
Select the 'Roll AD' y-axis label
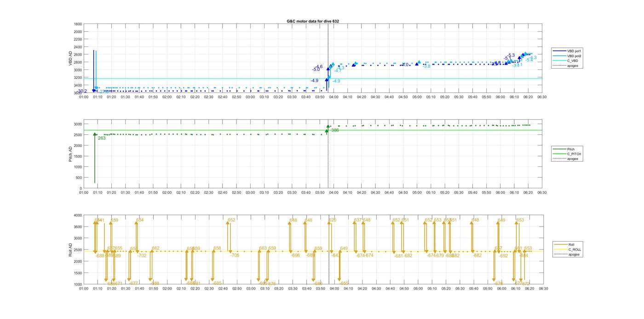click(x=70, y=249)
